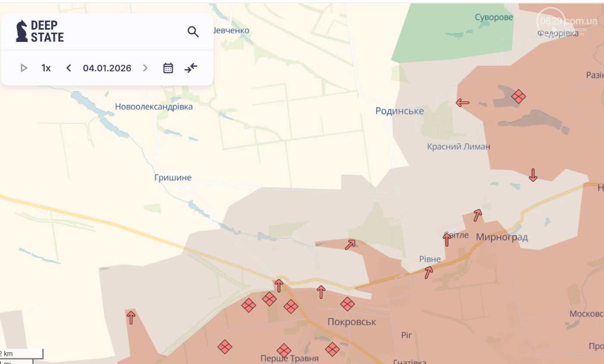The image size is (604, 364).
Task: Click the compare arrows icon
Action: 191,68
